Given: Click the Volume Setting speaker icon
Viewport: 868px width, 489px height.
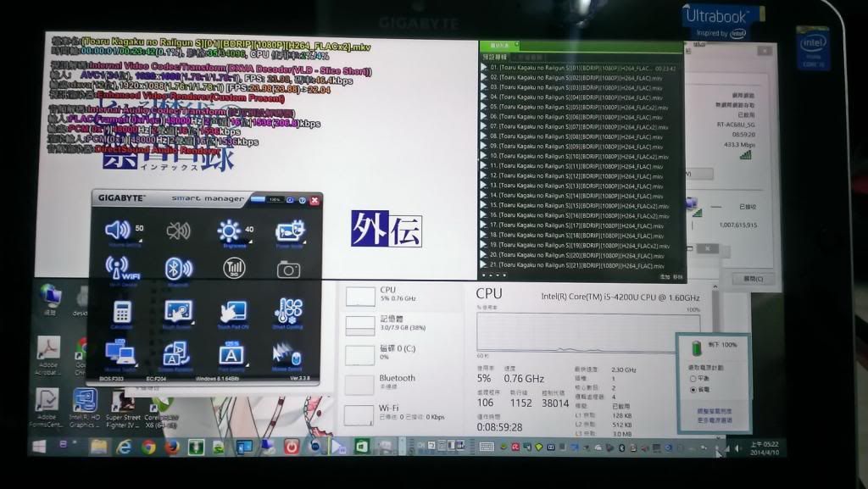Looking at the screenshot, I should point(118,230).
